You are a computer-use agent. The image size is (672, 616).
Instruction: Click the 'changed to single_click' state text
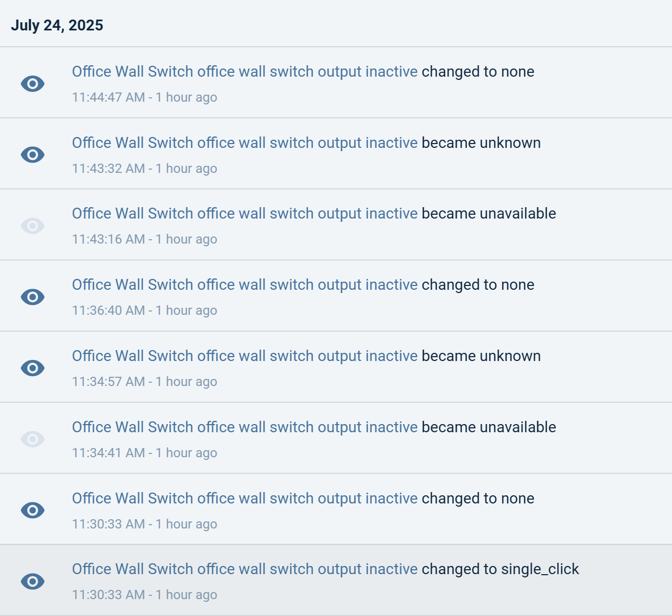click(x=500, y=569)
